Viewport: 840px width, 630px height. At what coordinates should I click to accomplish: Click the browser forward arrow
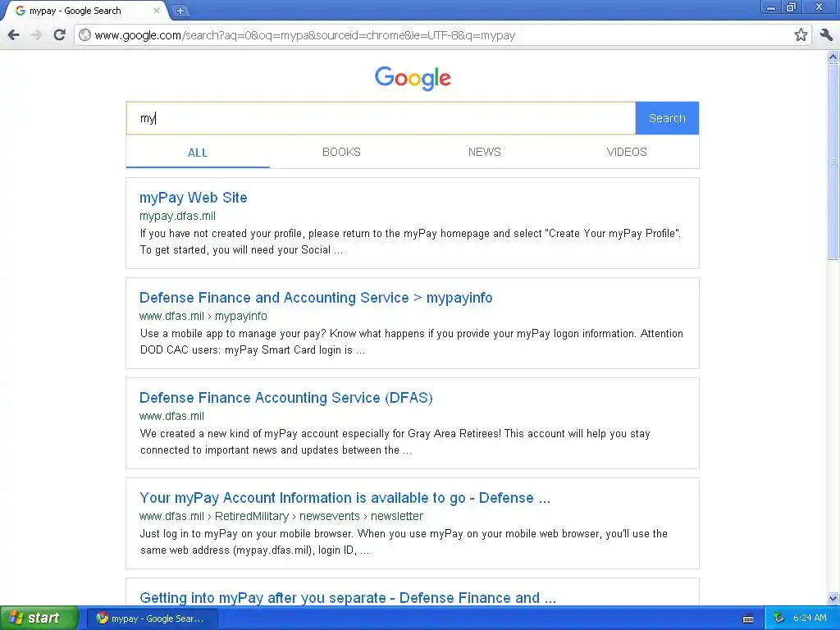click(x=36, y=35)
